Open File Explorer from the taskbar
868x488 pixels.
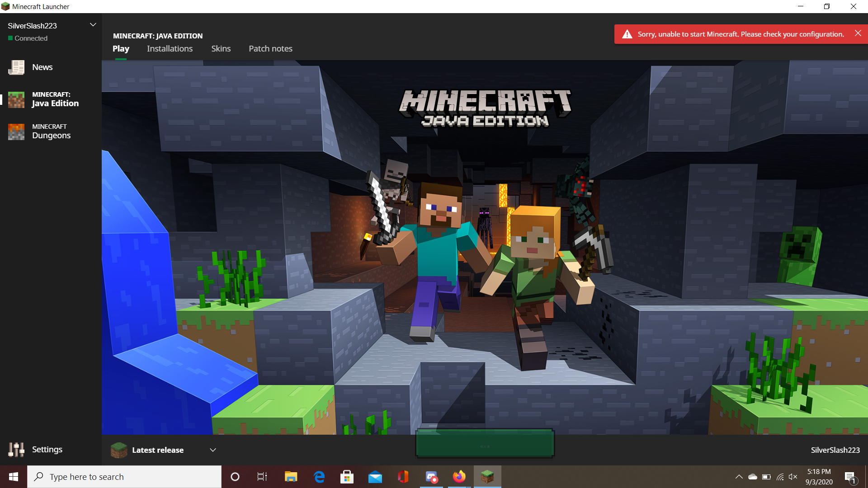pos(291,477)
